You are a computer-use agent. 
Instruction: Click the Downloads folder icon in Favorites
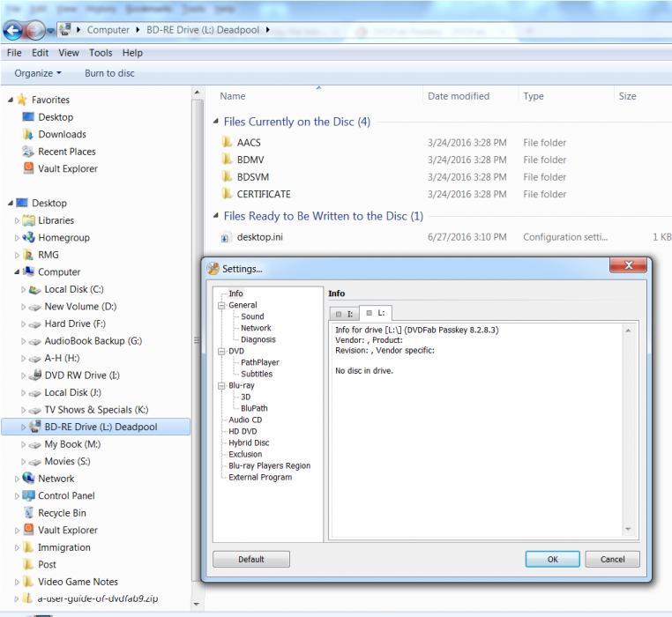click(28, 134)
